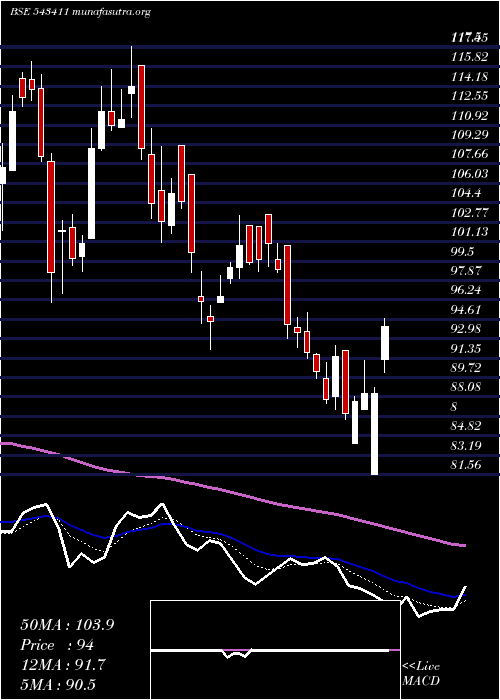Click the 94.61 price level label

pos(466,310)
